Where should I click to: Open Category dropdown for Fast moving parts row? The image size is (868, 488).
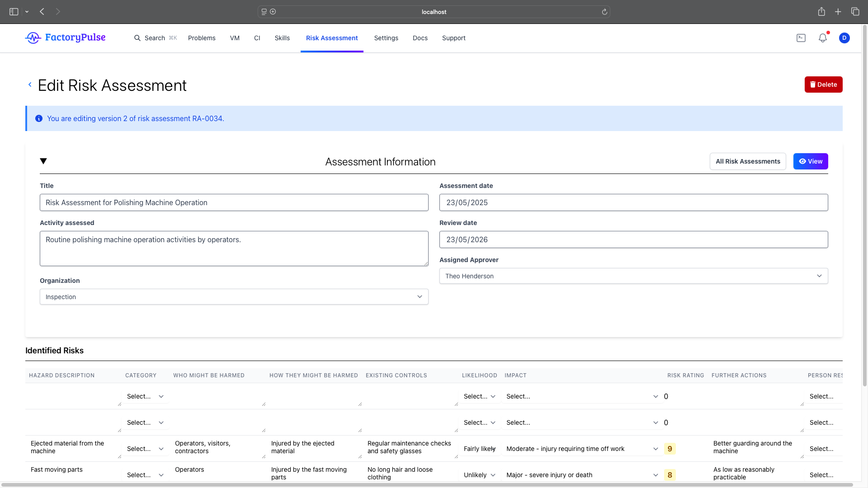pos(145,475)
